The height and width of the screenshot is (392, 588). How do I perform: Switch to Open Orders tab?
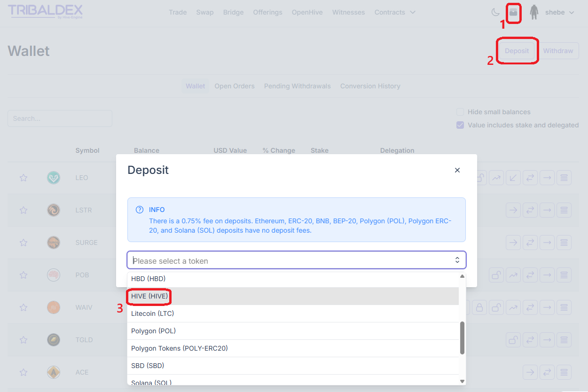(235, 86)
